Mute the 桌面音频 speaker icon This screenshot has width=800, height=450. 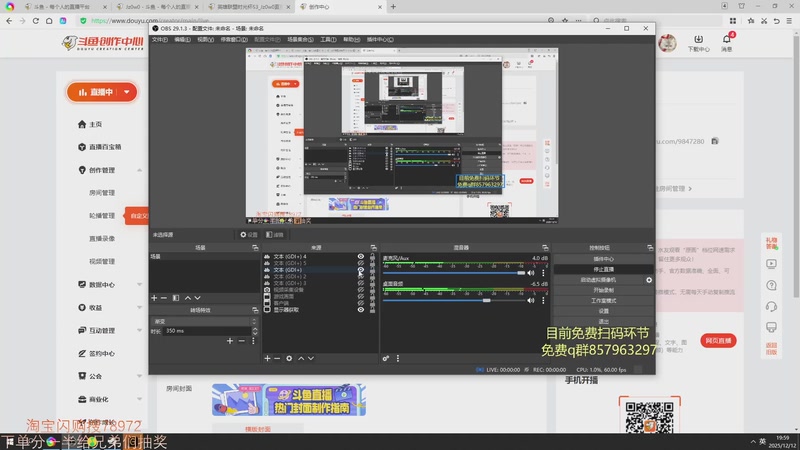(531, 301)
